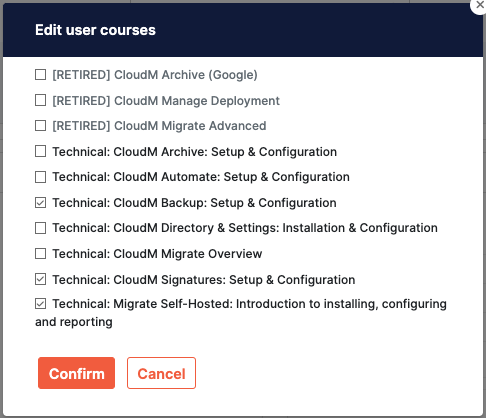
Task: Click the 'CloudM Signatures: Setup & Configuration' label text
Action: coord(234,280)
